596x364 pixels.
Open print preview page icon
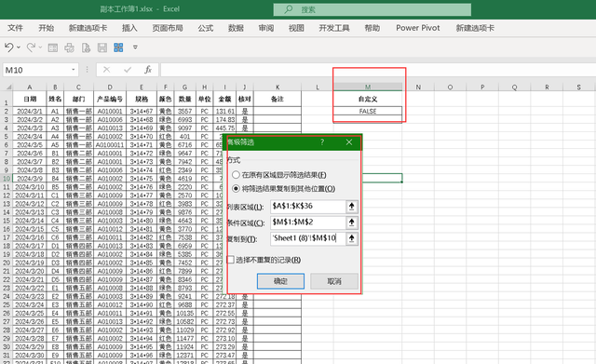pyautogui.click(x=86, y=47)
